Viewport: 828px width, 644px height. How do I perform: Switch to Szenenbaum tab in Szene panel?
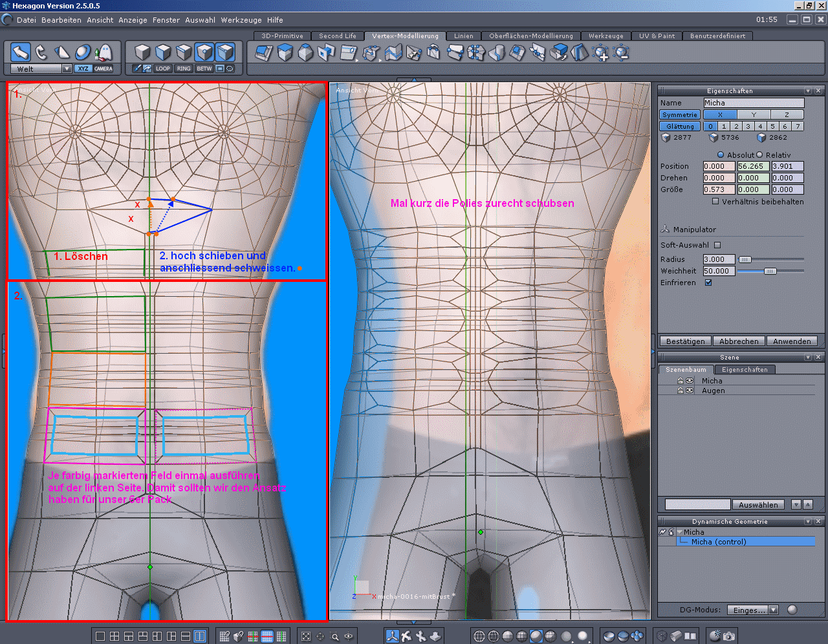pos(686,370)
